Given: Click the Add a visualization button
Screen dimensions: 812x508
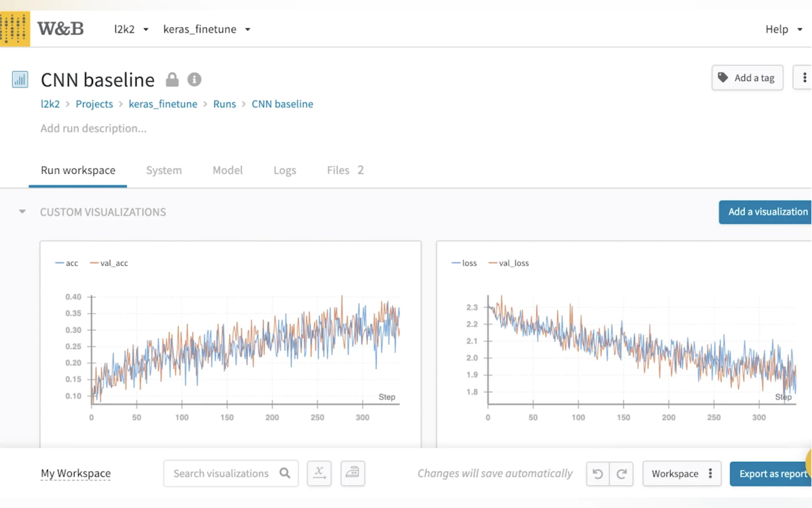Looking at the screenshot, I should click(767, 212).
